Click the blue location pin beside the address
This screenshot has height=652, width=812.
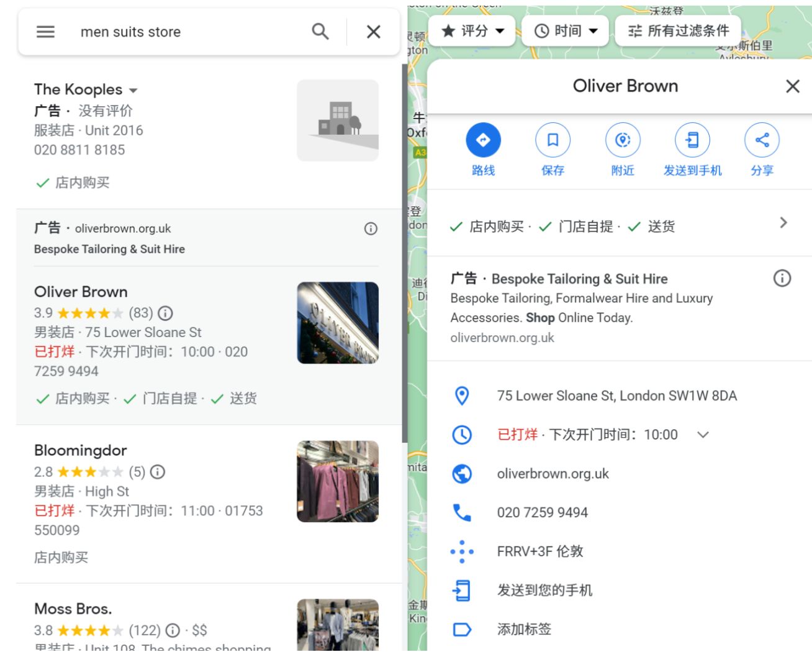(x=462, y=396)
